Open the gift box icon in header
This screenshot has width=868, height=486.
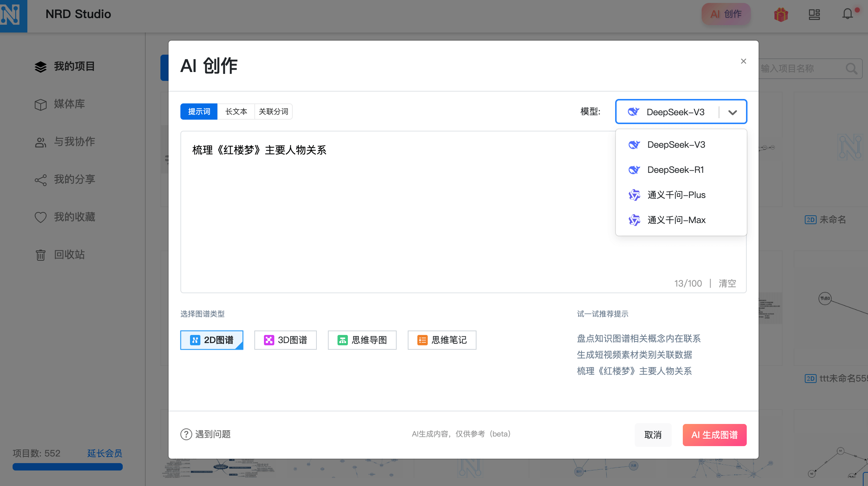click(781, 15)
